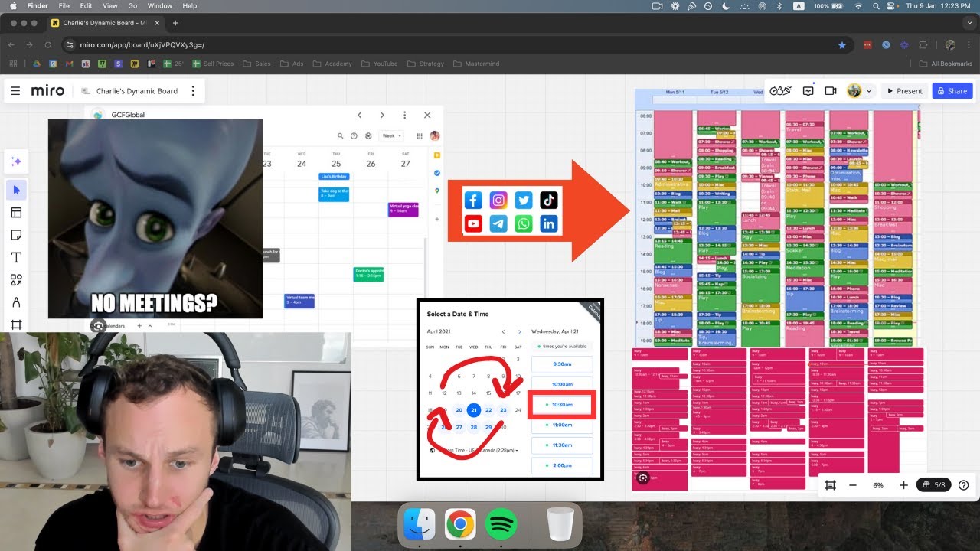Expand Chrome tab search chevron
980x551 pixels.
coord(969,23)
